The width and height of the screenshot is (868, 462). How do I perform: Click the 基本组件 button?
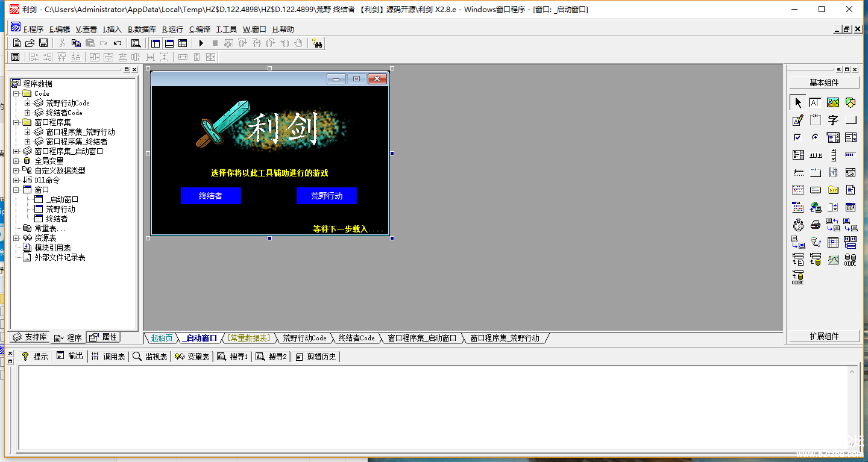coord(824,83)
